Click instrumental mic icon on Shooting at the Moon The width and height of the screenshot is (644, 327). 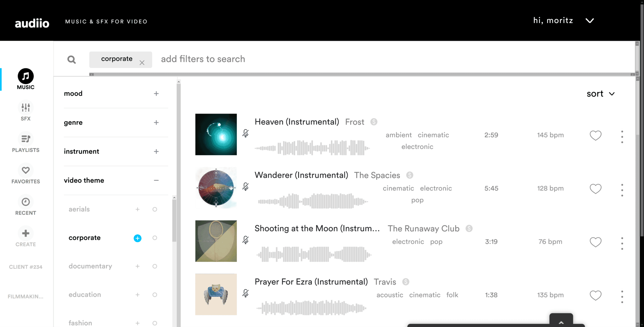246,240
